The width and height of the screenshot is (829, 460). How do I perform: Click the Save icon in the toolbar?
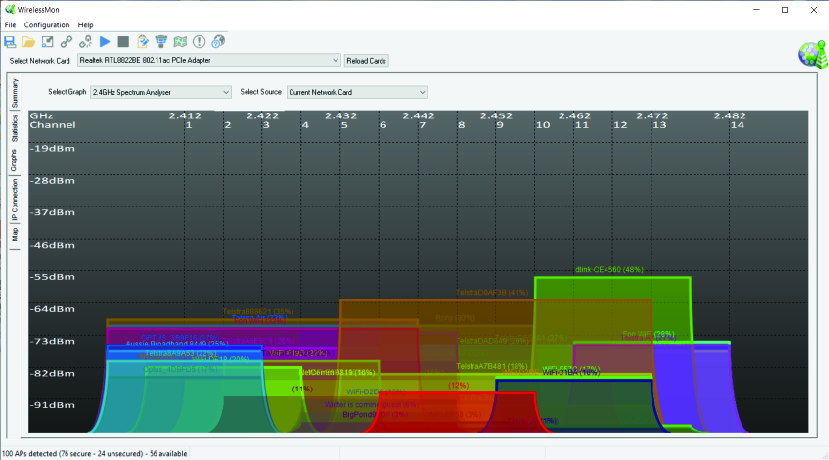pos(10,42)
